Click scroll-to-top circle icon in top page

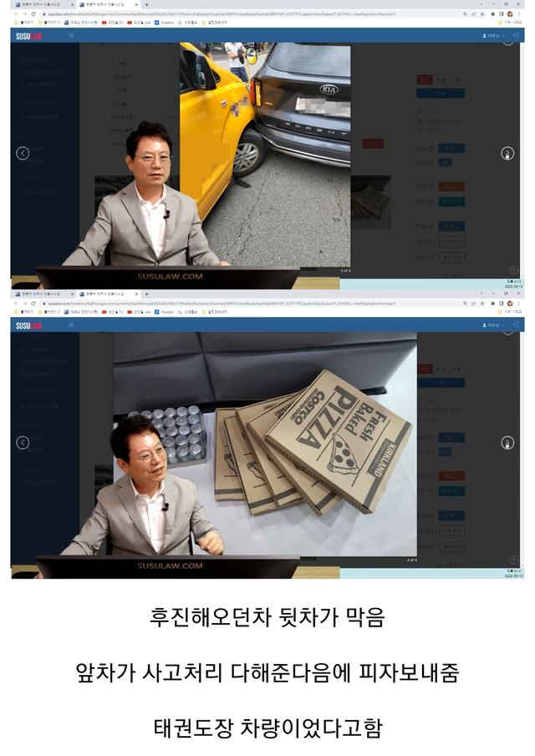coord(507,42)
